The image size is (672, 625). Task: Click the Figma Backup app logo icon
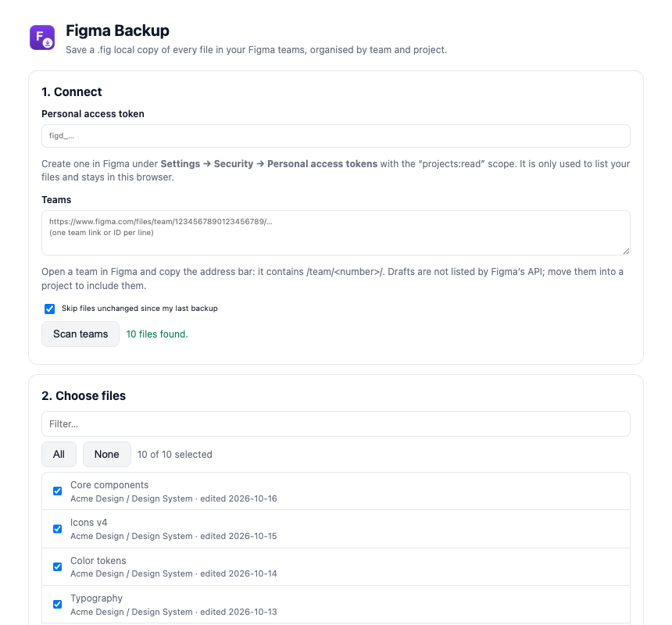click(42, 37)
